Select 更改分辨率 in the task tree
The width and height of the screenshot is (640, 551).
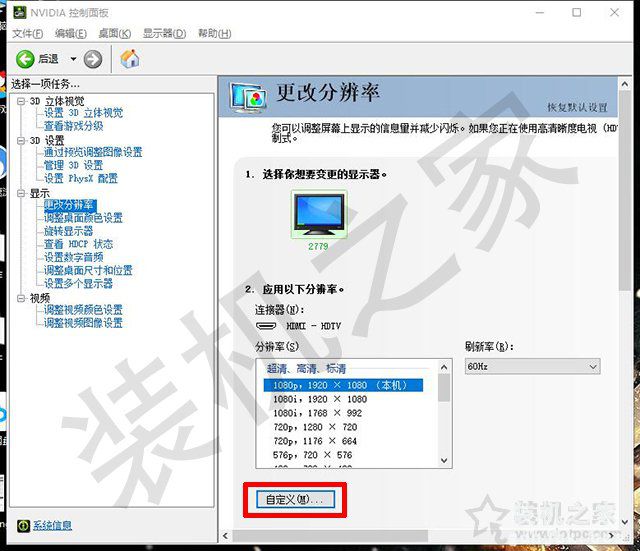tap(70, 205)
